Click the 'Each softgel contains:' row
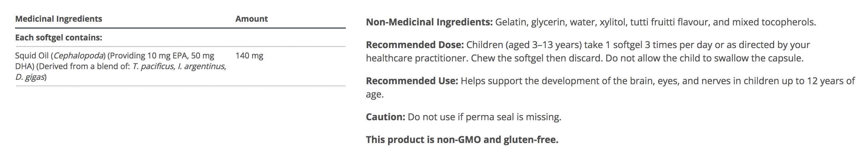Viewport: 868px width, 157px height. [59, 38]
